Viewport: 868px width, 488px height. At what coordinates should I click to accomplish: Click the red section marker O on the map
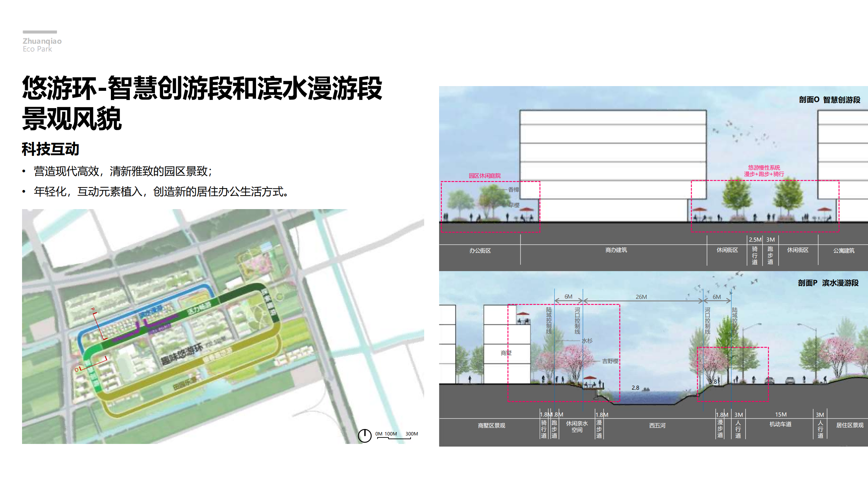click(77, 369)
